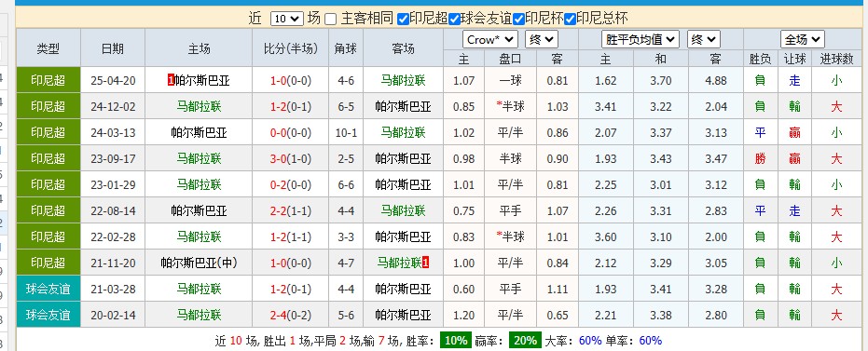868x351 pixels.
Task: Click the 比分(半场) column header
Action: coord(291,48)
